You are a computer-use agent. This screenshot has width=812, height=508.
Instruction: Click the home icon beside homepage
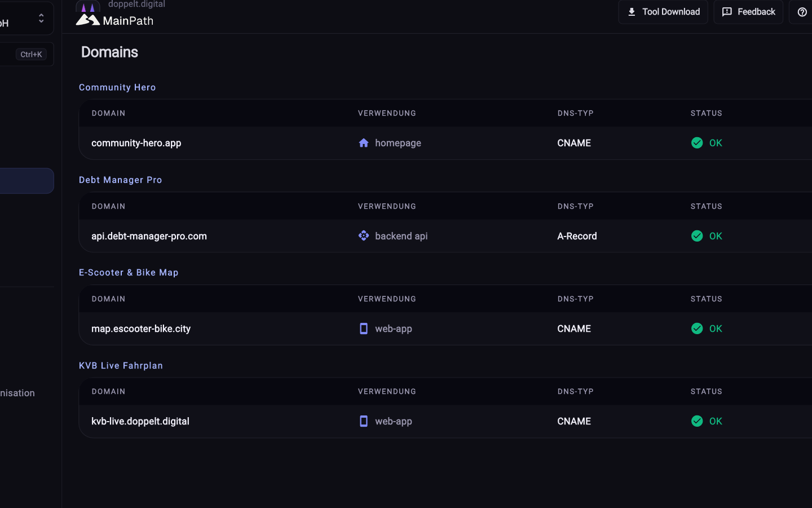(x=364, y=143)
